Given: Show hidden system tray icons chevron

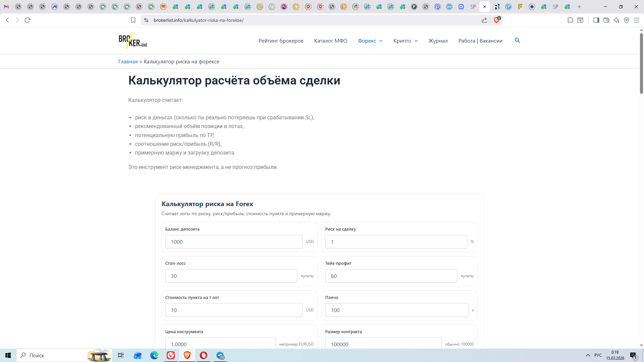Looking at the screenshot, I should click(588, 355).
